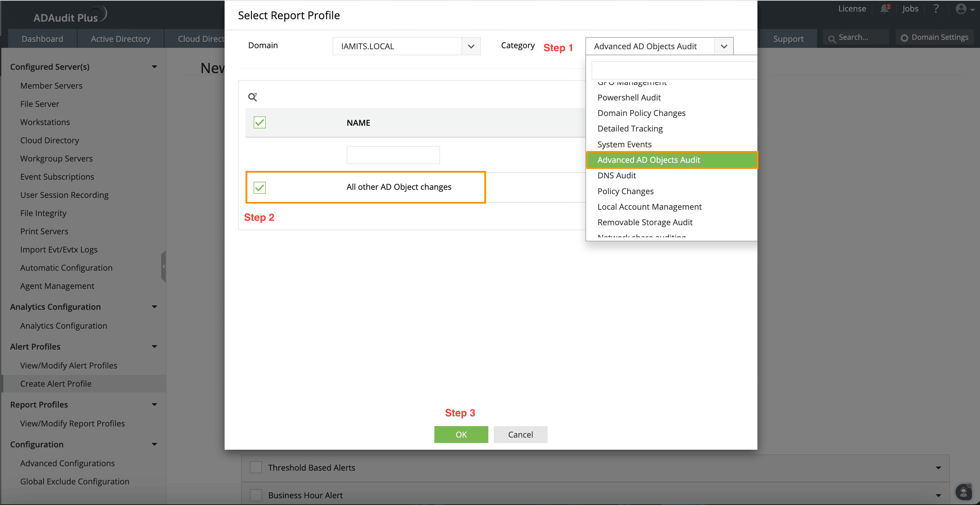This screenshot has height=505, width=980.
Task: Click the table search magnifier icon
Action: [253, 97]
